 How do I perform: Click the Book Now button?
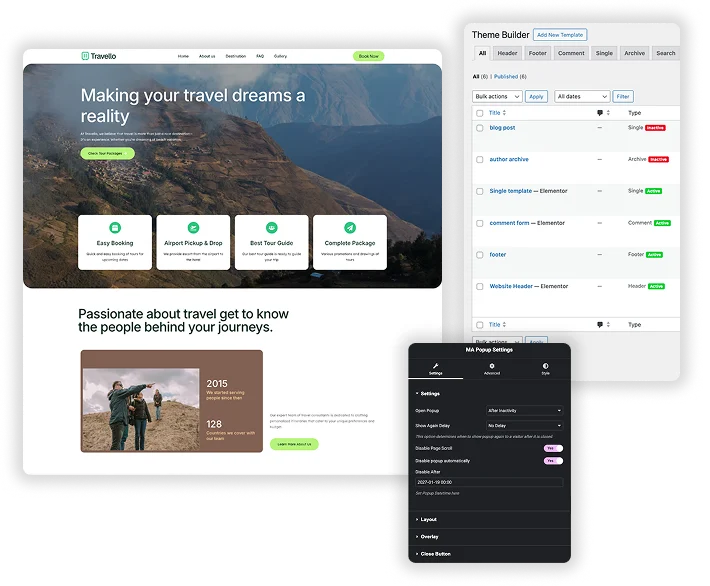tap(369, 56)
